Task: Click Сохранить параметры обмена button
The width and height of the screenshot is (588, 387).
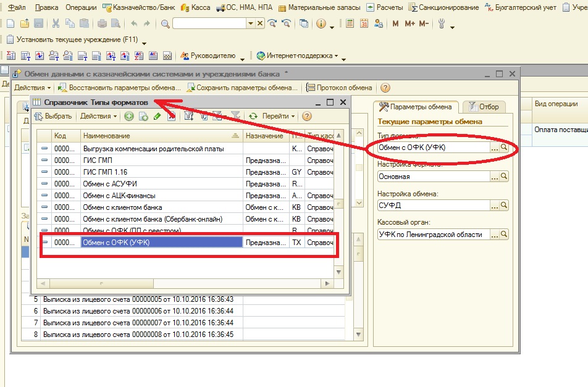Action: 243,88
